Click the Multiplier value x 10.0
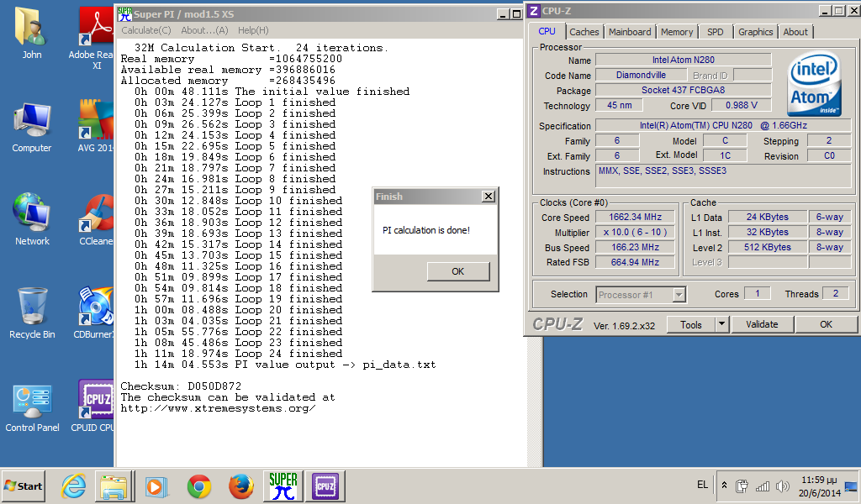 (635, 232)
